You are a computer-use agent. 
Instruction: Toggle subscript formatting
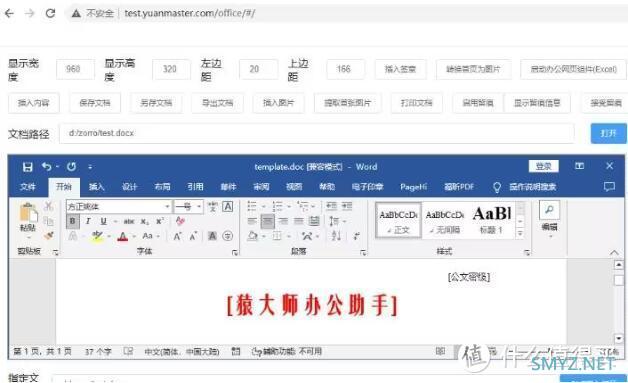[x=145, y=221]
